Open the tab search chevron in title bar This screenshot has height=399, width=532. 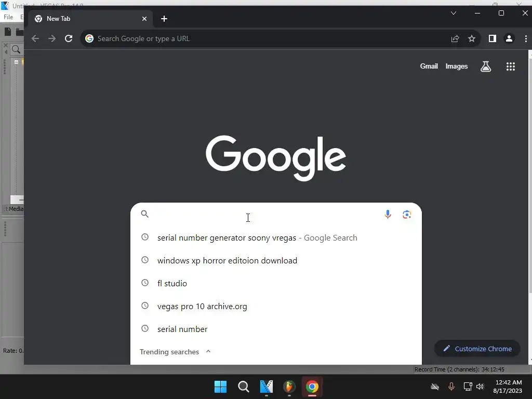(453, 13)
